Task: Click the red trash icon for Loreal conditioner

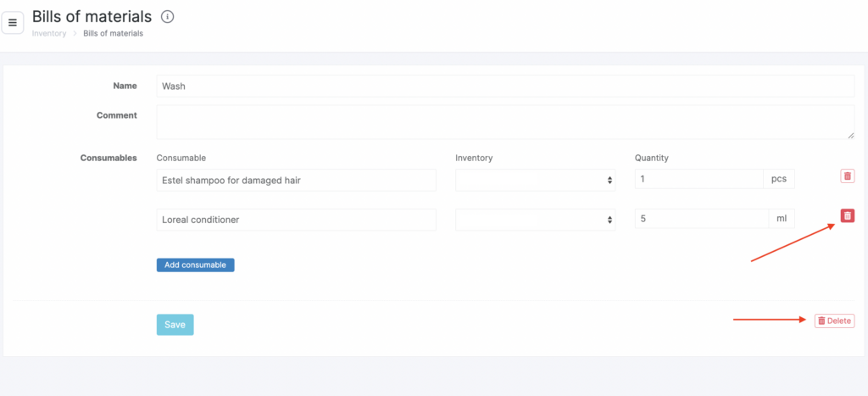Action: [x=847, y=216]
